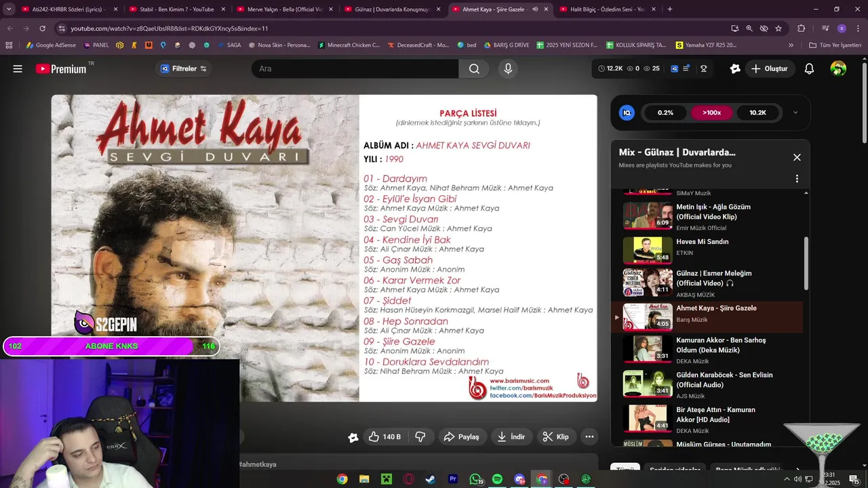The width and height of the screenshot is (868, 488).
Task: Open the Minecraft Chicken bookmark
Action: pos(348,45)
